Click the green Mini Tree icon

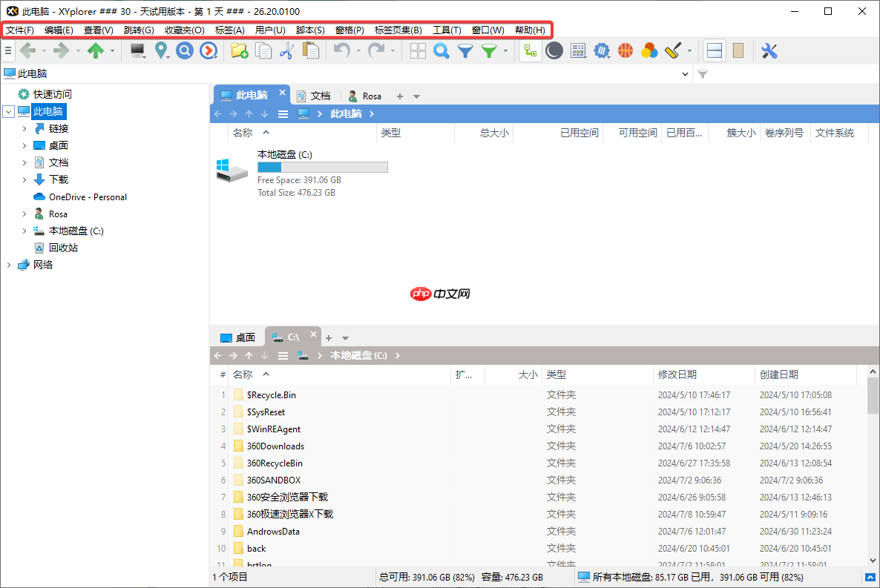(x=531, y=50)
